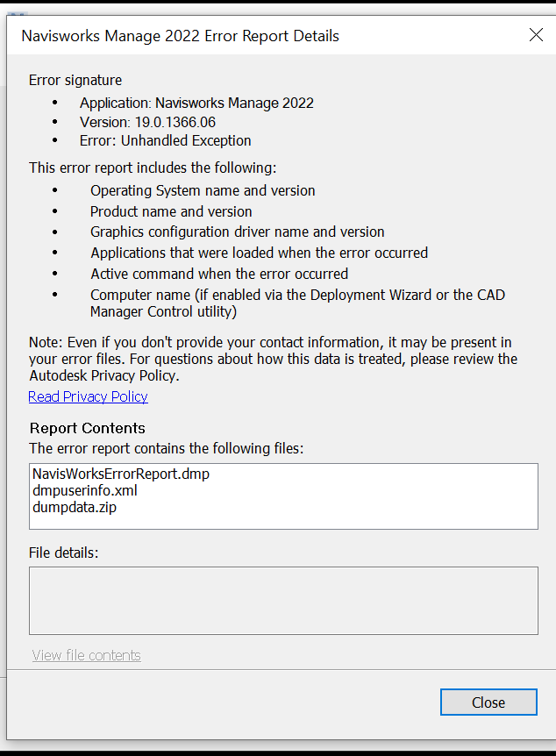Select dmpuserinfo.xml in the report files
Image resolution: width=556 pixels, height=756 pixels.
(85, 490)
